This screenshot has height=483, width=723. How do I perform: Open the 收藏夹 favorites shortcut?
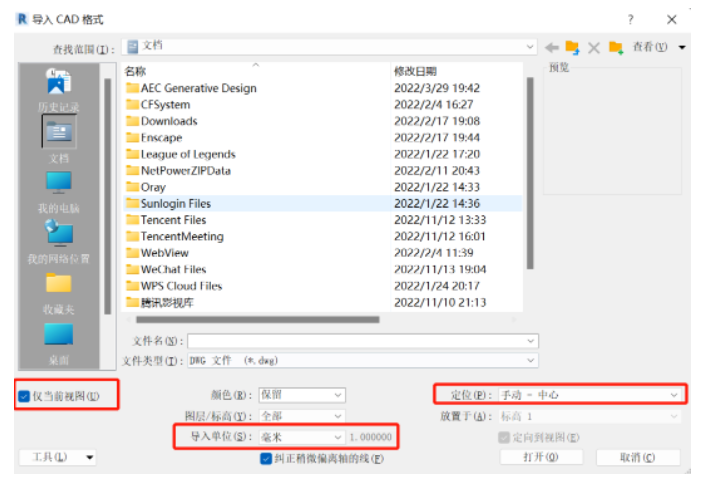59,294
